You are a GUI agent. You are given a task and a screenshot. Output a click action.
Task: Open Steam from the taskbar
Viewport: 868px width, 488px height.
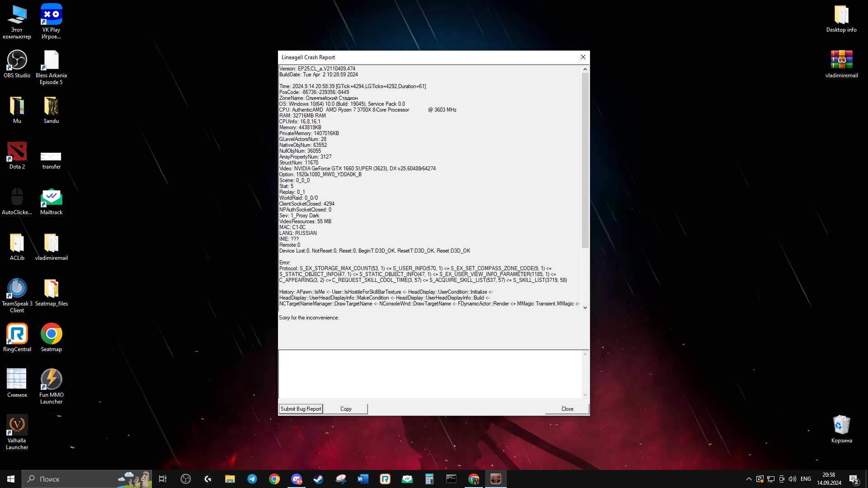pyautogui.click(x=319, y=479)
